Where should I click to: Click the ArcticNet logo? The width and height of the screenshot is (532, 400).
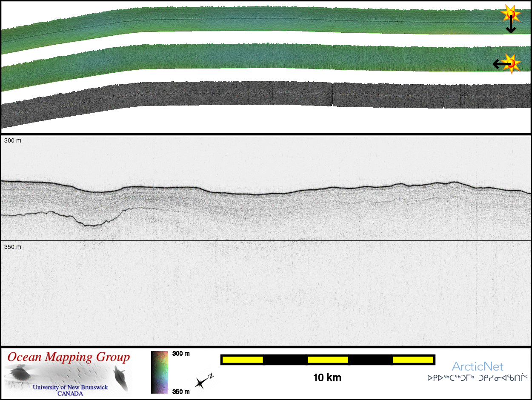point(477,366)
